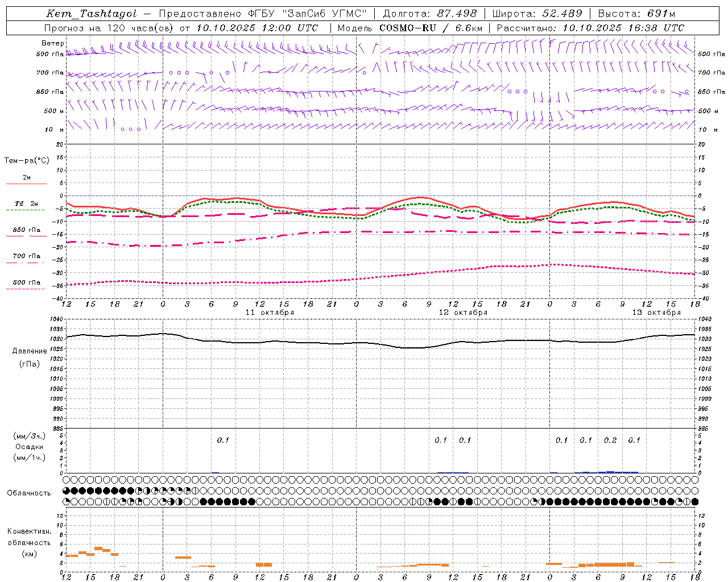Click the elevation text Высота: 691м
Image resolution: width=728 pixels, height=582 pixels.
click(x=636, y=14)
